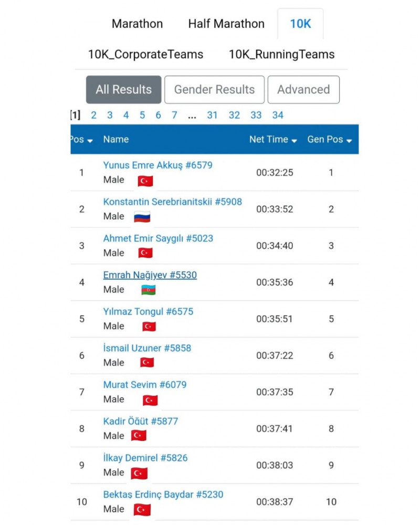Jump to last results page 34
Screen dimensions: 420x525
click(278, 115)
